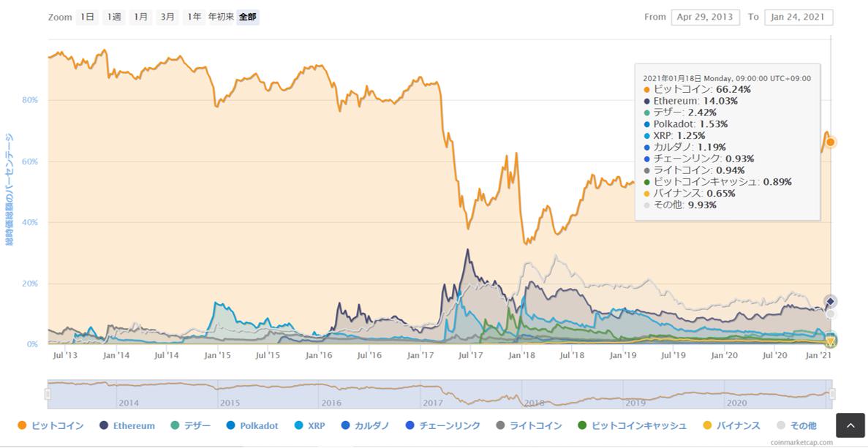
Task: Click the Jan '15 axis label
Action: point(218,355)
